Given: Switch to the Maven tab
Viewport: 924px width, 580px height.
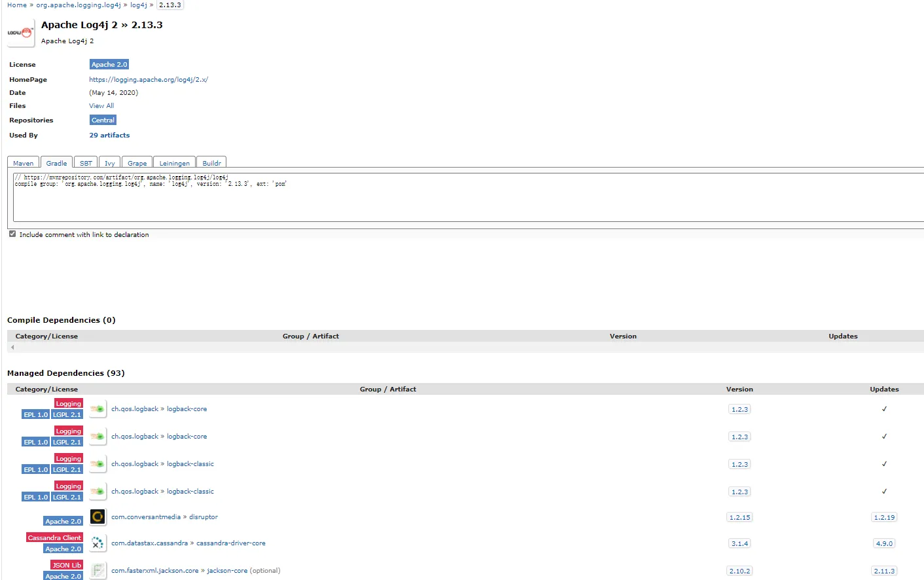Looking at the screenshot, I should pyautogui.click(x=24, y=163).
